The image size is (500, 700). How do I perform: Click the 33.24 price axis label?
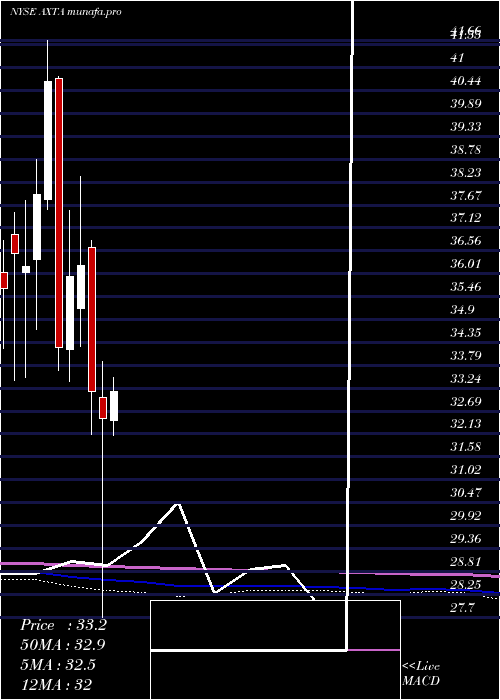tap(466, 378)
